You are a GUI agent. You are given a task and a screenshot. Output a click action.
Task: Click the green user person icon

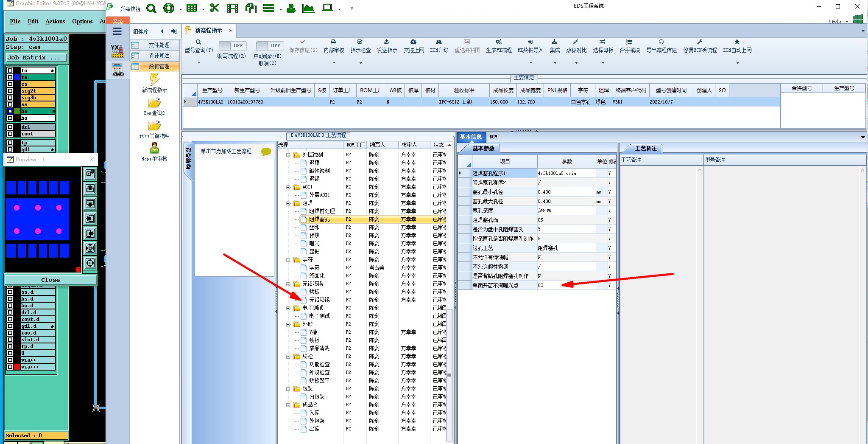tap(291, 8)
